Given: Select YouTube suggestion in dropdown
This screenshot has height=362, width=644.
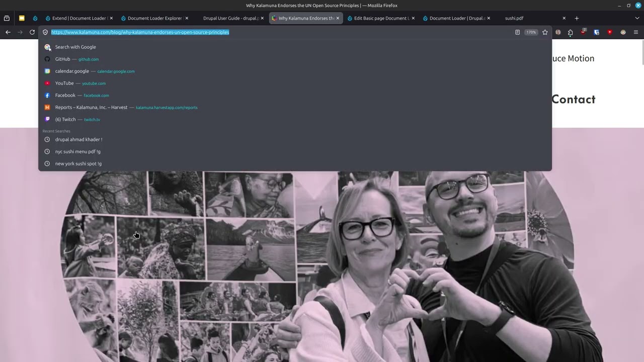Looking at the screenshot, I should [x=295, y=83].
